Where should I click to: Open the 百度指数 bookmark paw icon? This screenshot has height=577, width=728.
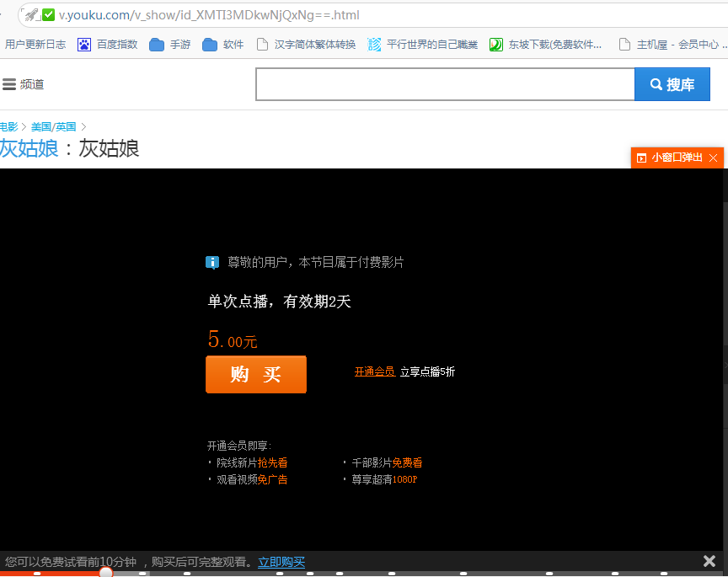coord(84,45)
